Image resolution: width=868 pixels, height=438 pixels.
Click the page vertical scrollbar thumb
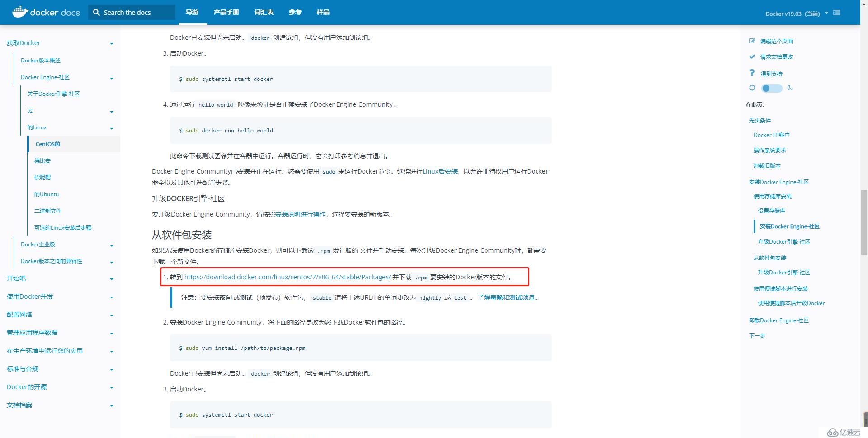coord(864,222)
